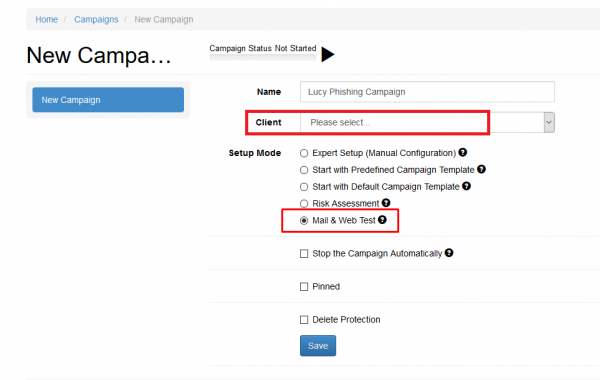
Task: Open the Client 'Please select...' combo box
Action: 427,122
